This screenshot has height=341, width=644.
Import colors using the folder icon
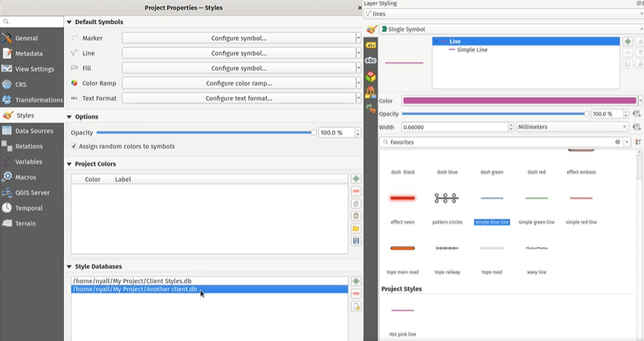pyautogui.click(x=356, y=229)
